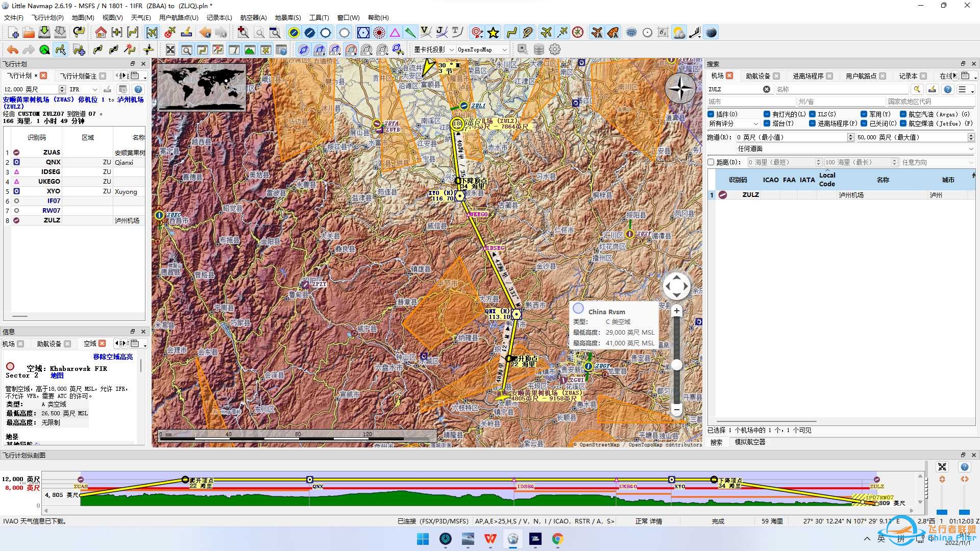
Task: Click the scenery database icon
Action: (538, 49)
